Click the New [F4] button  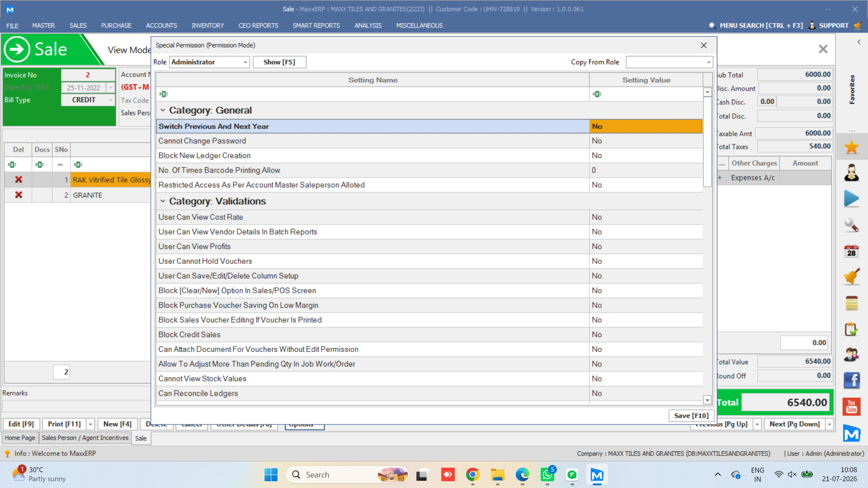pyautogui.click(x=118, y=424)
